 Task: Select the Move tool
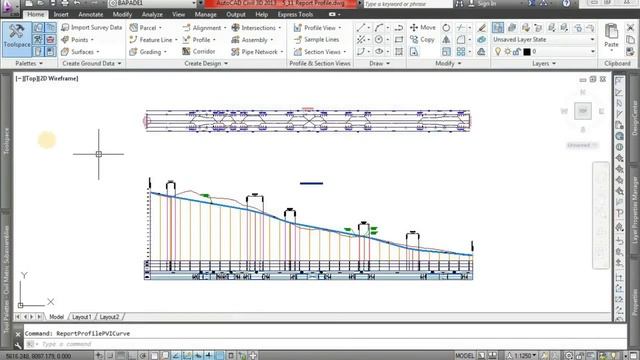[423, 27]
